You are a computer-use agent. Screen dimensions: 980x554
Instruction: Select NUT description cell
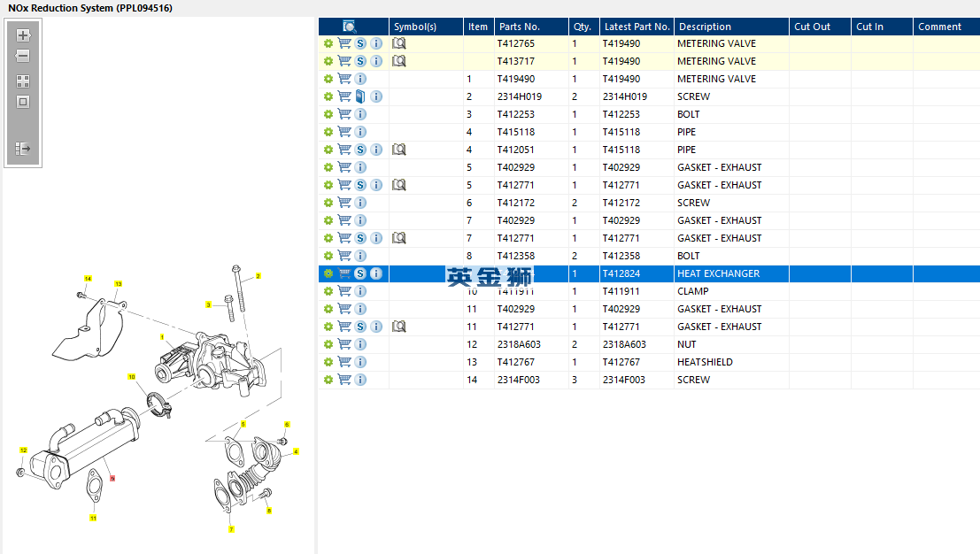(x=731, y=344)
